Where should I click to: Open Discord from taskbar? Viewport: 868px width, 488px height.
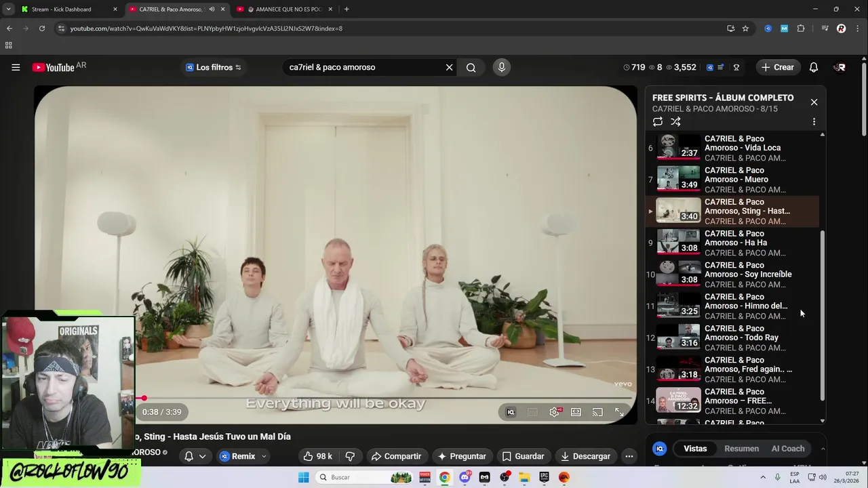(465, 477)
